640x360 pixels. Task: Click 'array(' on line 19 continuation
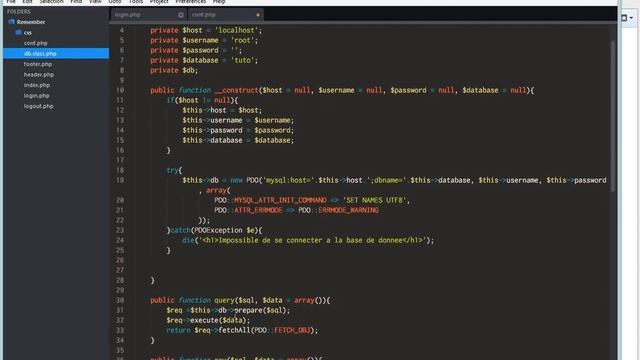tap(218, 190)
